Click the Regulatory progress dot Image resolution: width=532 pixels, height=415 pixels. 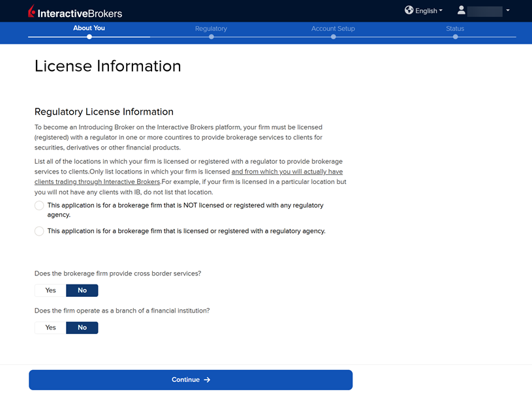(211, 37)
